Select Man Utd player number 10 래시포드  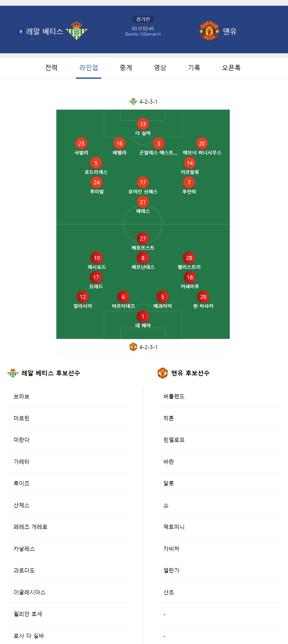click(x=97, y=258)
